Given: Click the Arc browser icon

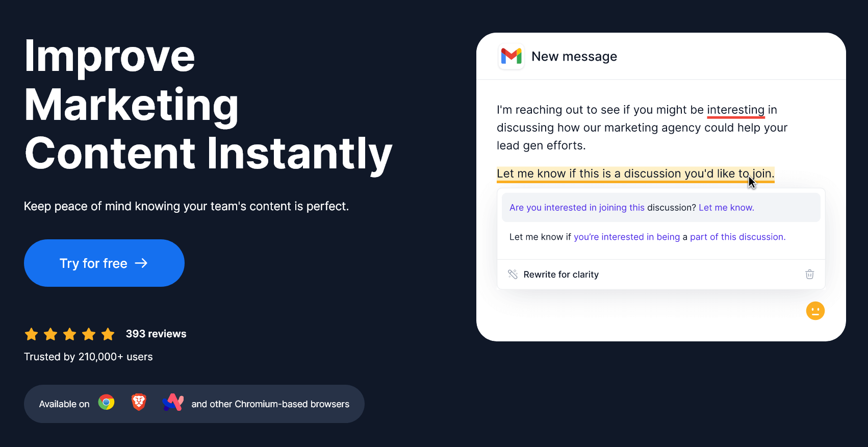Looking at the screenshot, I should pos(173,403).
